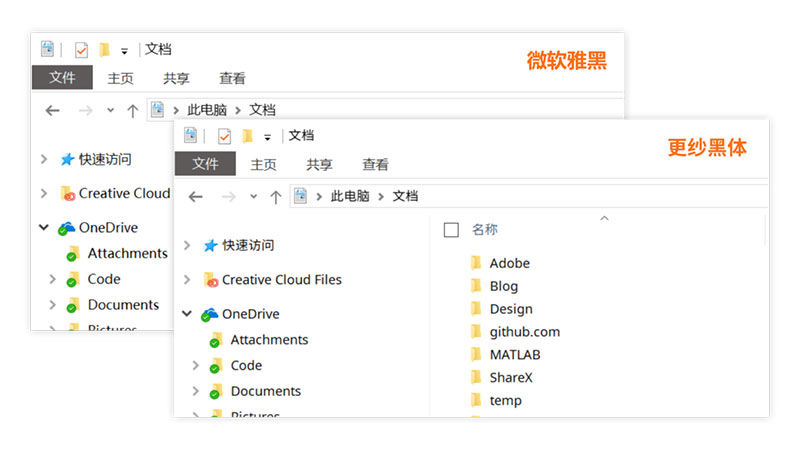Click 此电脑 in front window address bar
The height and width of the screenshot is (450, 800).
click(350, 196)
